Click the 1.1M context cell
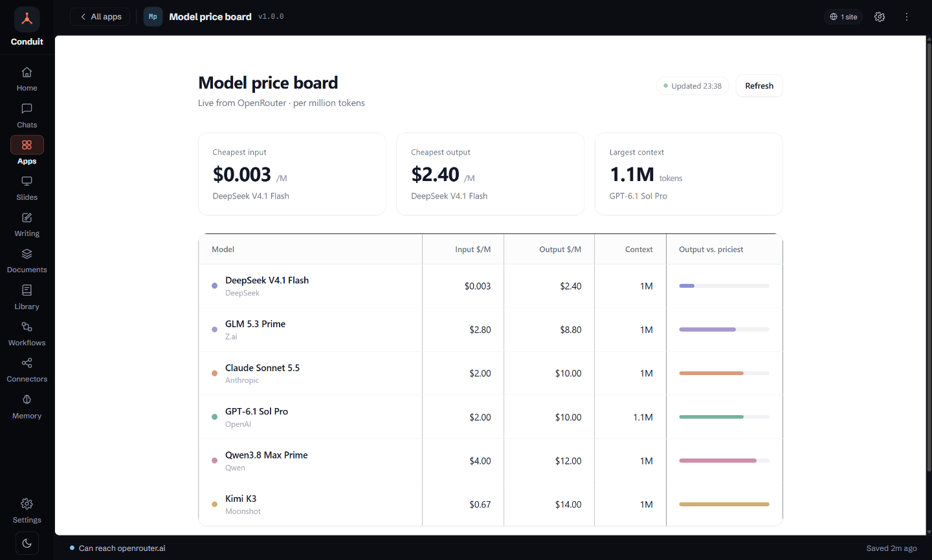The height and width of the screenshot is (560, 932). coord(643,417)
